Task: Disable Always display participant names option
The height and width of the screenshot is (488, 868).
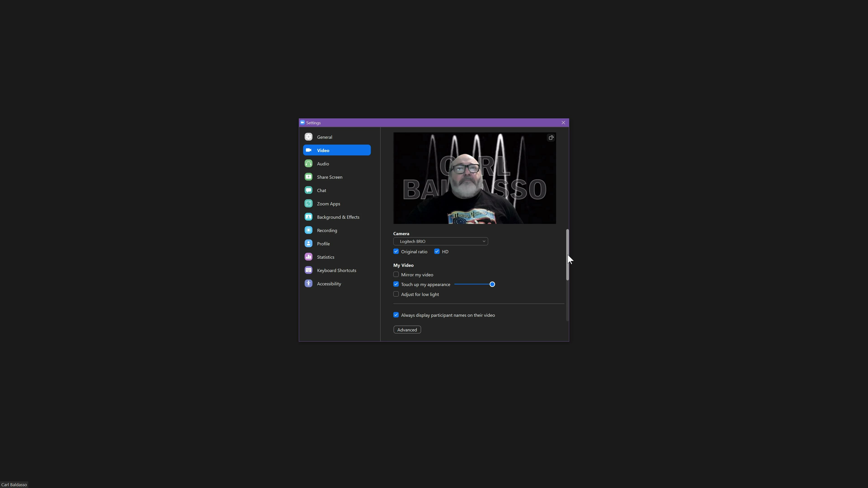Action: point(396,315)
